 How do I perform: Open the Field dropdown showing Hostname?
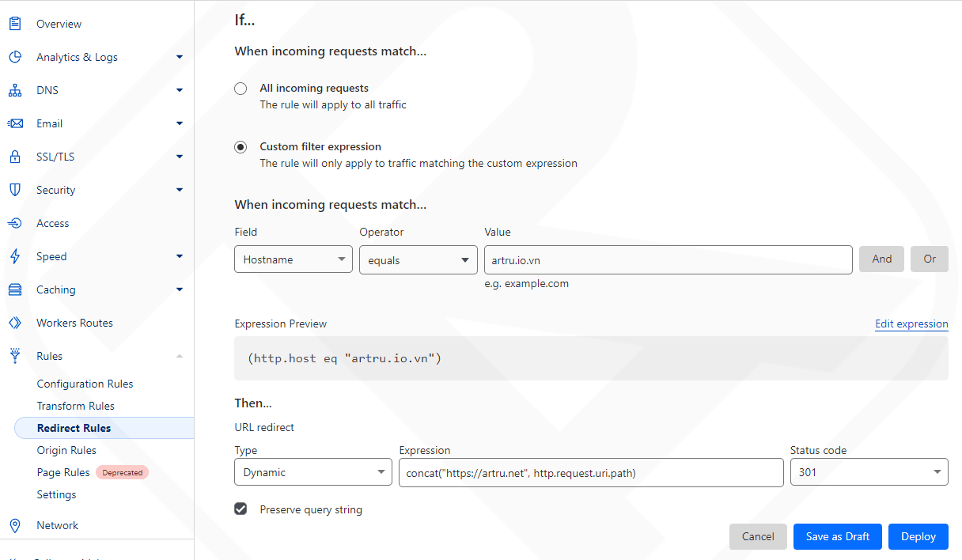click(294, 259)
